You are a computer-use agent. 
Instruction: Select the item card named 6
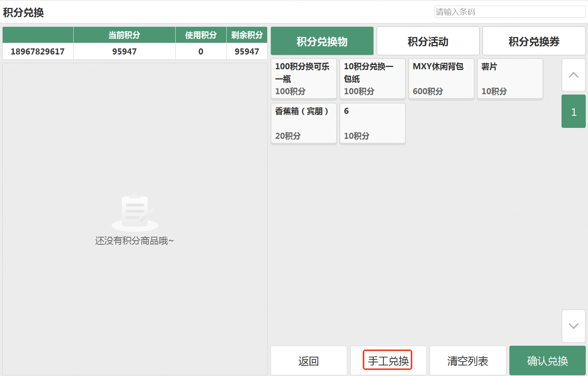[x=372, y=123]
